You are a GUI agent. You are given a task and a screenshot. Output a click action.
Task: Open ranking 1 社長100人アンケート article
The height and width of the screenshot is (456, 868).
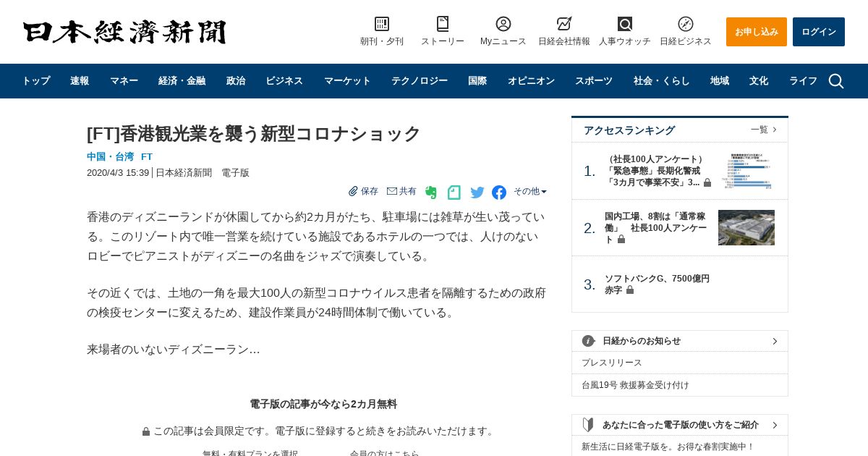click(657, 171)
